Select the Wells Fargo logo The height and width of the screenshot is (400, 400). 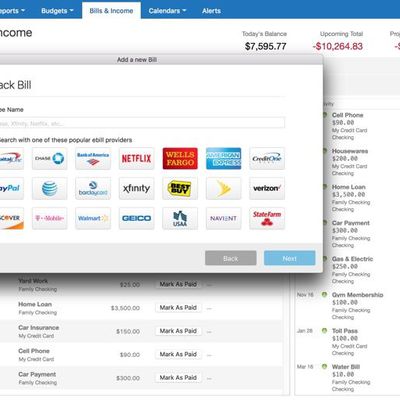click(x=180, y=159)
